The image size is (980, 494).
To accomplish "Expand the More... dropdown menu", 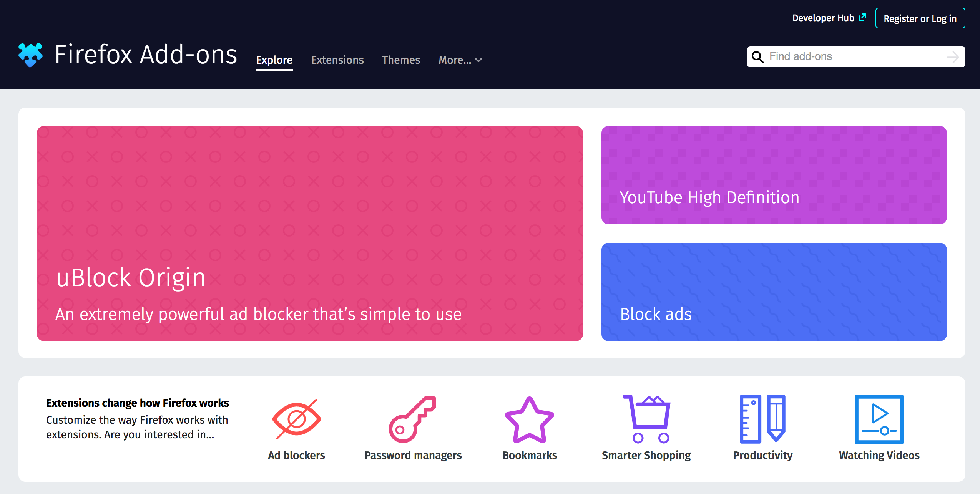I will click(x=460, y=60).
